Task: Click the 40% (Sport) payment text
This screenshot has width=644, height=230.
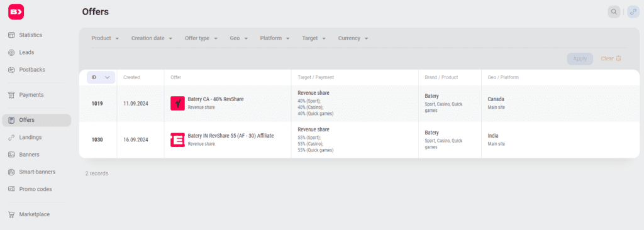Action: point(309,101)
